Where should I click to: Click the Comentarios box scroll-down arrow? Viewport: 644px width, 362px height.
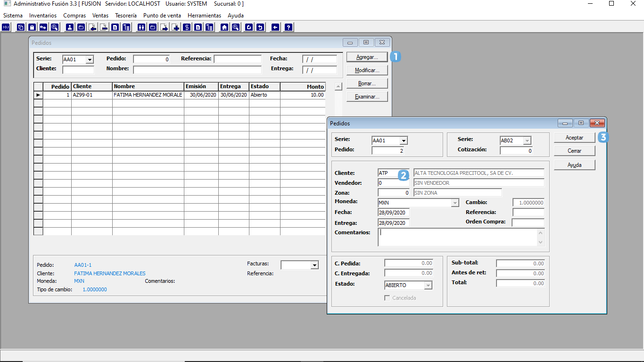click(x=541, y=242)
